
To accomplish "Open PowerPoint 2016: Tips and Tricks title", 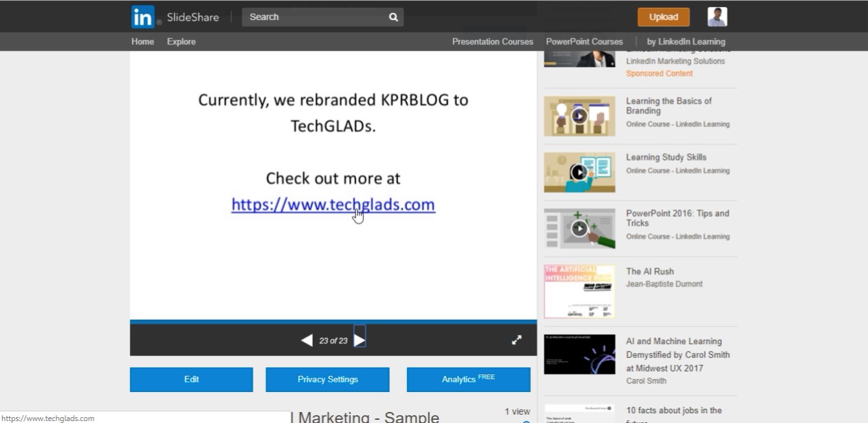I will [x=677, y=218].
